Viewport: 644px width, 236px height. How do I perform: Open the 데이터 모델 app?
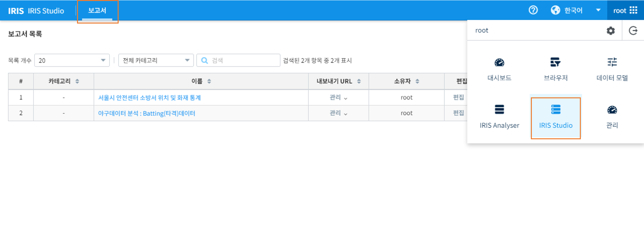612,69
